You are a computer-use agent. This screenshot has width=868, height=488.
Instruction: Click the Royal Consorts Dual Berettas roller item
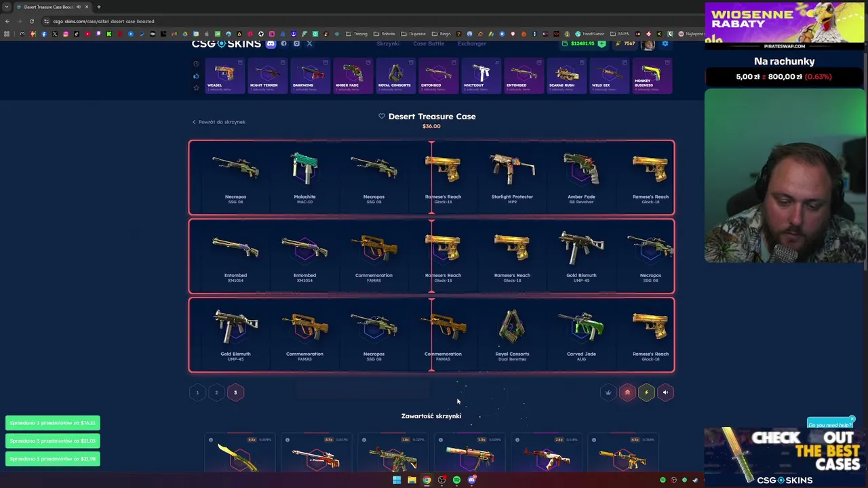(512, 335)
